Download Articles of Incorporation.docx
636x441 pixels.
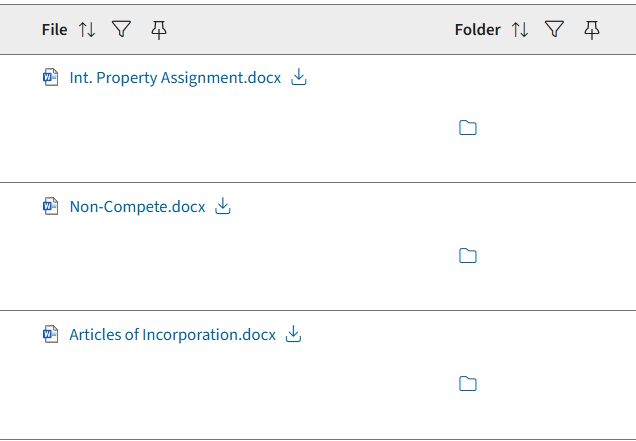[x=293, y=335]
